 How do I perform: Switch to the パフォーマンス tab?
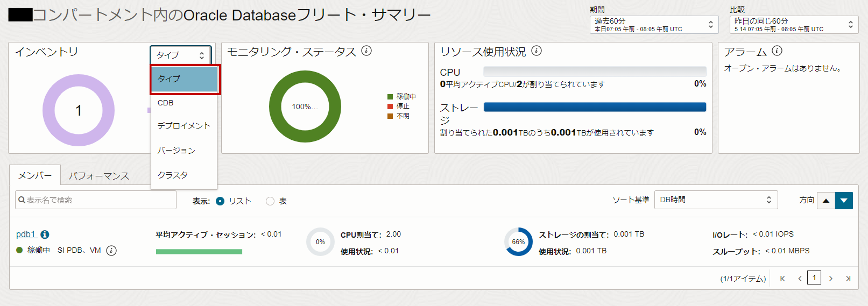pyautogui.click(x=99, y=176)
